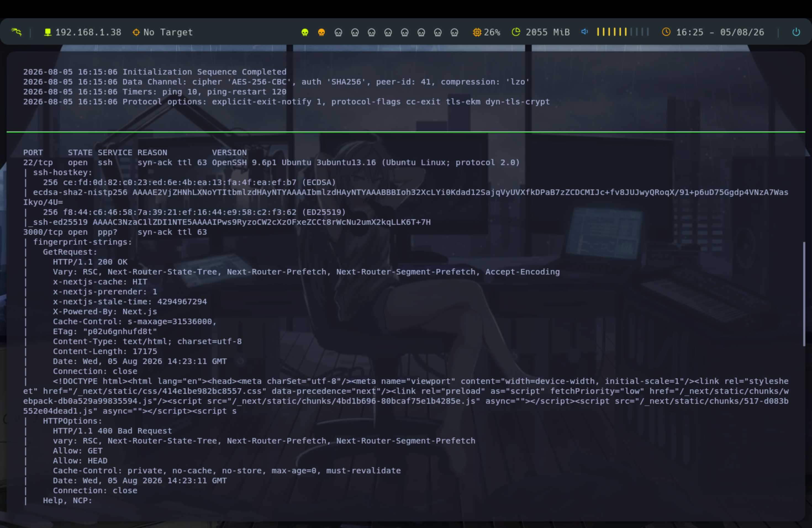Click the "x-nextjs-cache: HIT" header

point(100,282)
